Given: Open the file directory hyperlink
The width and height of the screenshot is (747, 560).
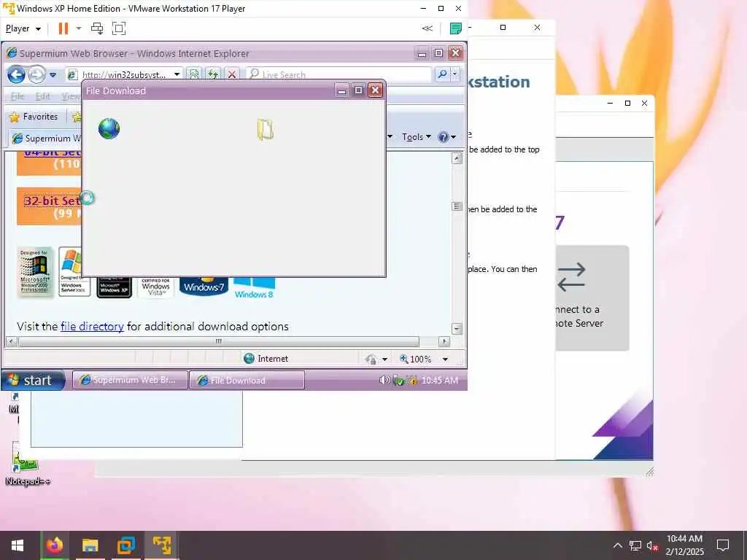Looking at the screenshot, I should [92, 327].
